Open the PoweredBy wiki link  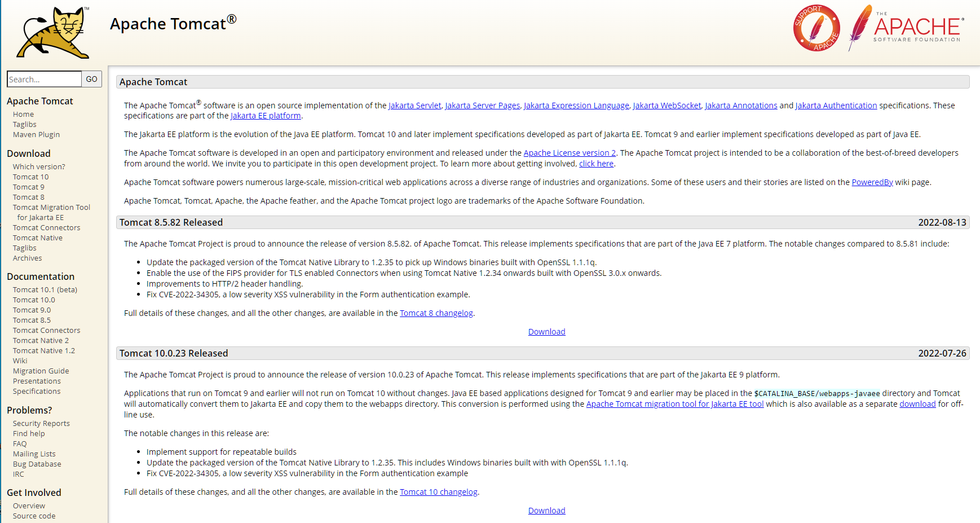[x=872, y=182]
